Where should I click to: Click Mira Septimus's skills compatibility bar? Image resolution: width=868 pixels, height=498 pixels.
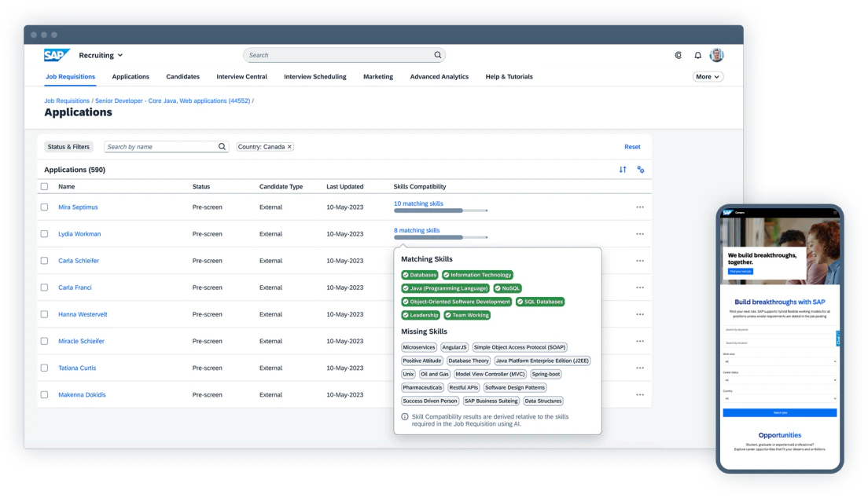tap(441, 211)
